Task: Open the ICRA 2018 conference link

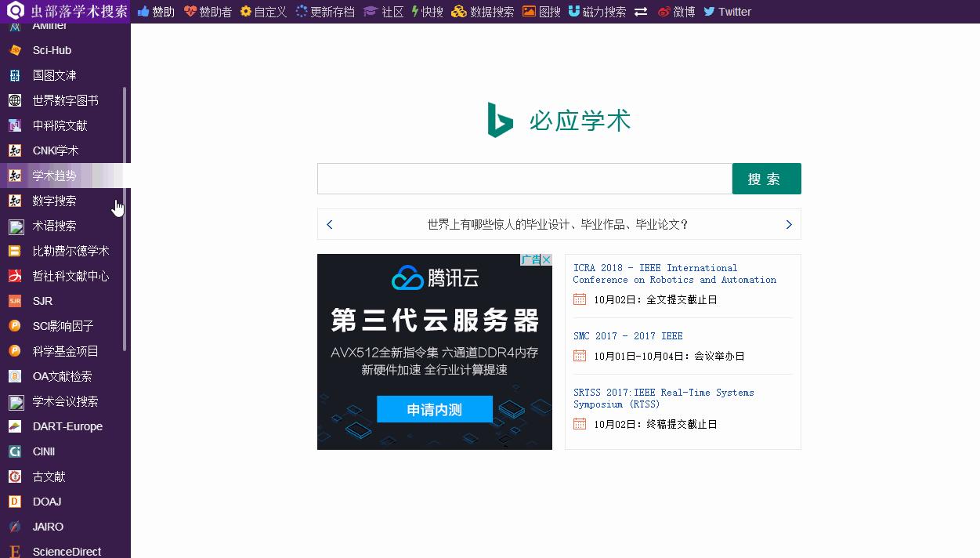Action: [x=674, y=274]
